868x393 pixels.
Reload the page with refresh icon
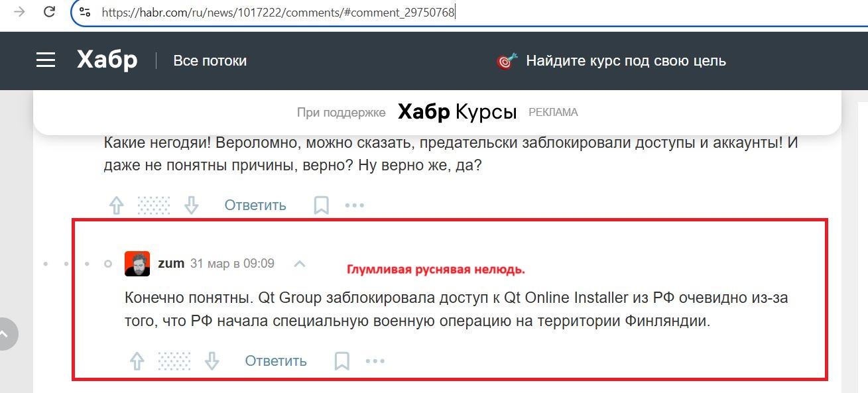point(49,12)
